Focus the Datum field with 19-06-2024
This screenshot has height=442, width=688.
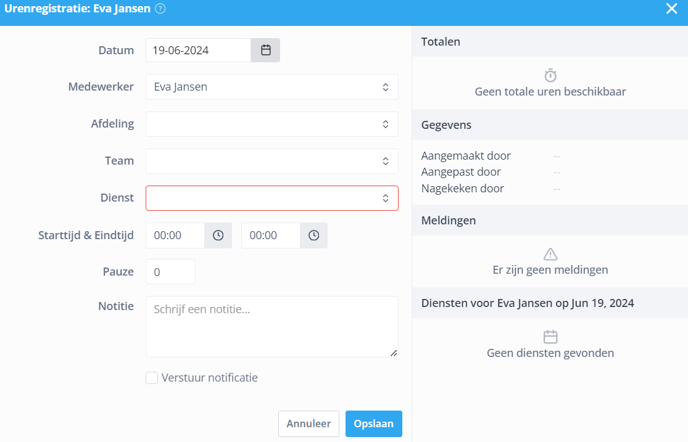click(198, 50)
